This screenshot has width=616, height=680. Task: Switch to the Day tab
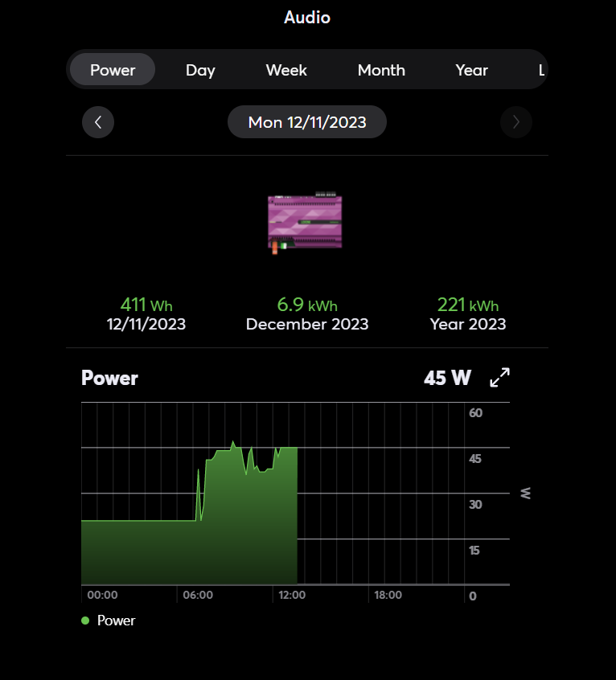pyautogui.click(x=200, y=70)
